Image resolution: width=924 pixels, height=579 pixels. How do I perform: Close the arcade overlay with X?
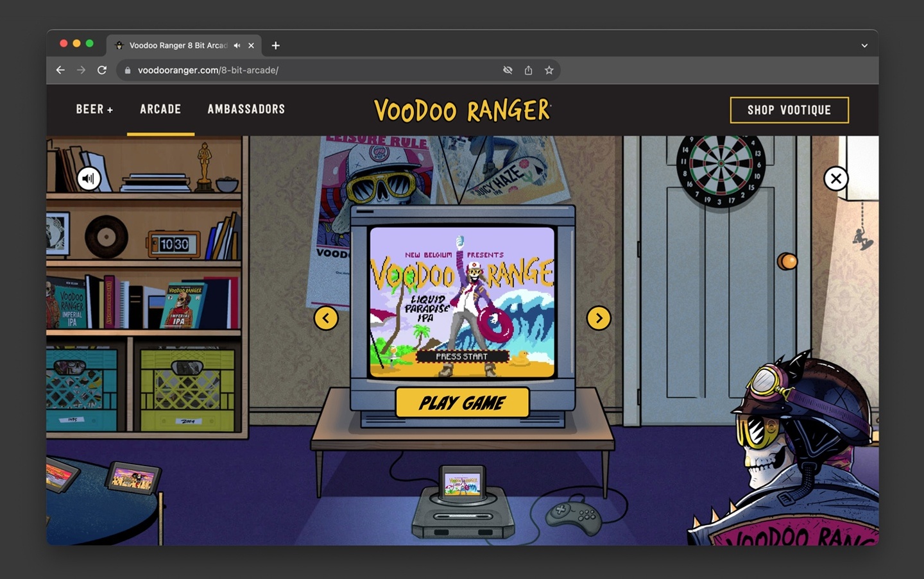pyautogui.click(x=836, y=179)
